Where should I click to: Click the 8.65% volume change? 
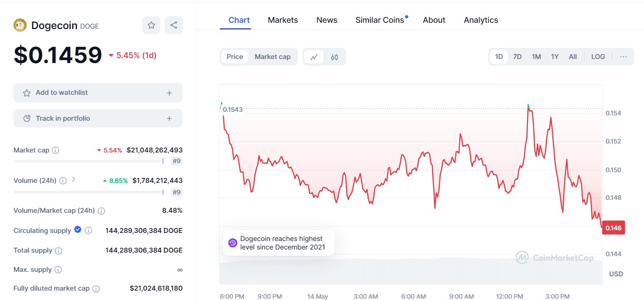pyautogui.click(x=115, y=181)
